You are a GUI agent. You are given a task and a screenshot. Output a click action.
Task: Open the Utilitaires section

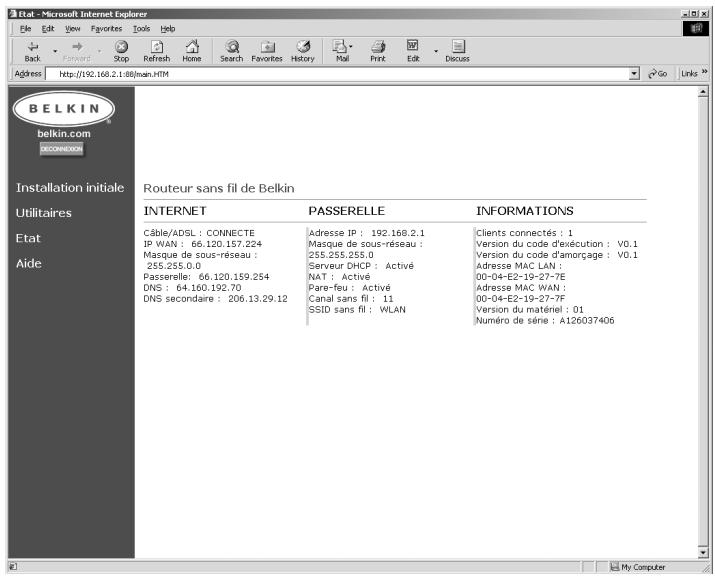click(44, 213)
